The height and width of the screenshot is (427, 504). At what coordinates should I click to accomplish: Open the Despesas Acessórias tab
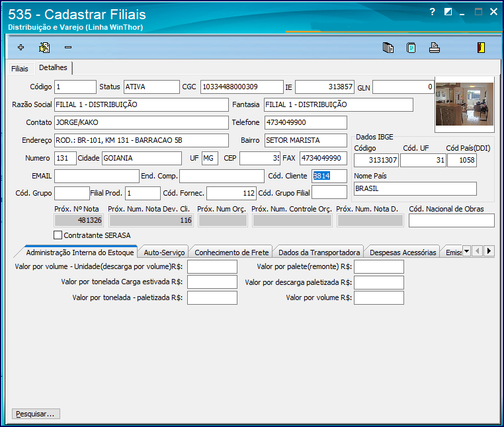pos(403,252)
